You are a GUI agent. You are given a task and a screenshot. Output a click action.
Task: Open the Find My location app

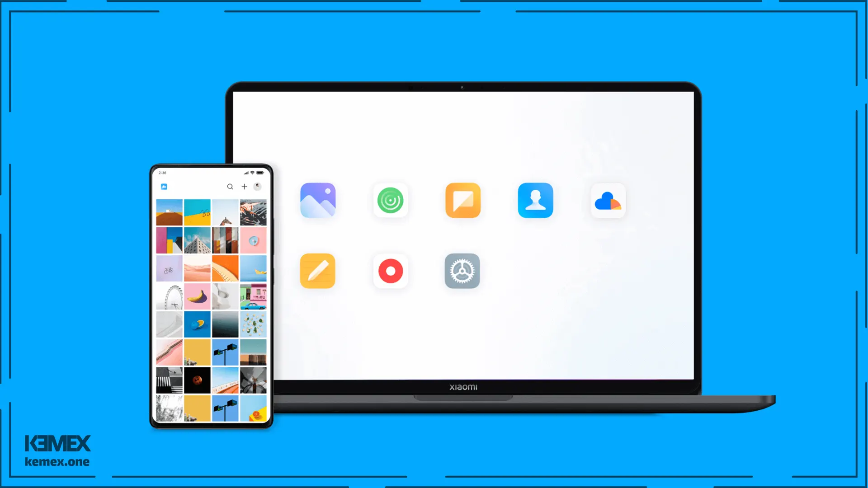point(391,200)
